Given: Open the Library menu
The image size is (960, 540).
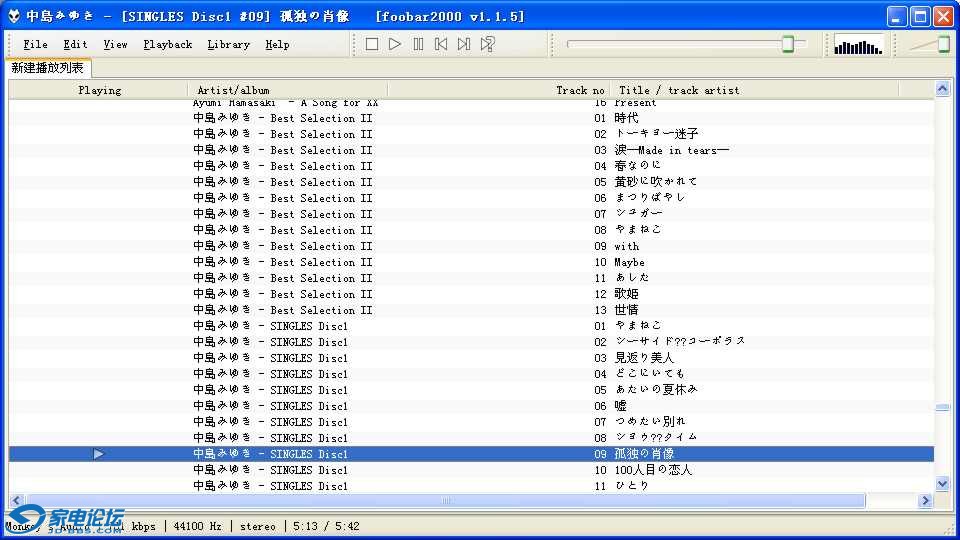Looking at the screenshot, I should click(x=228, y=44).
